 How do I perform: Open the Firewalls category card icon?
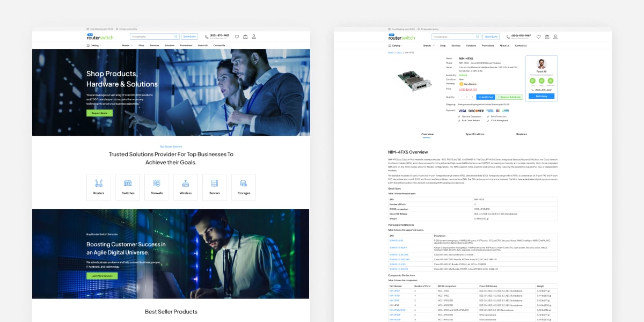pos(157,184)
